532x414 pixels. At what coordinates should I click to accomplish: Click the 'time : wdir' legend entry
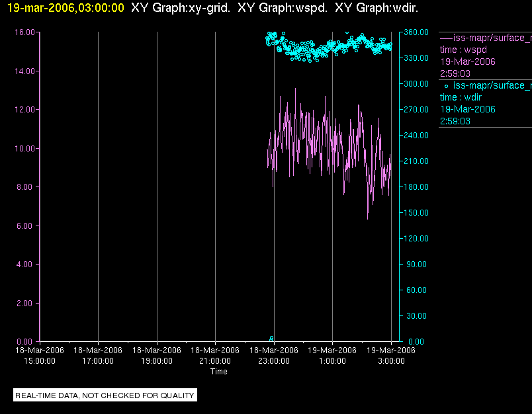click(461, 97)
